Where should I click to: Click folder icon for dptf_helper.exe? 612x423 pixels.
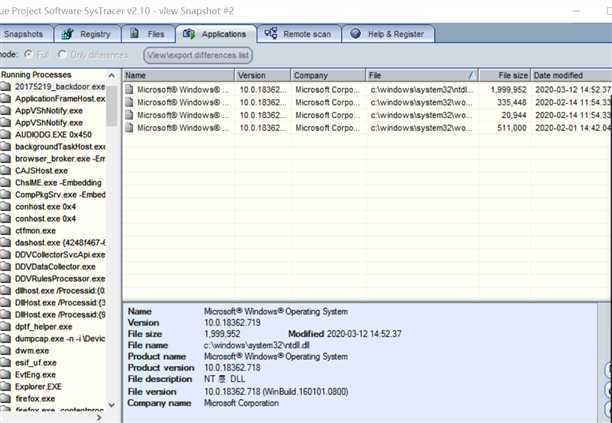(5, 327)
